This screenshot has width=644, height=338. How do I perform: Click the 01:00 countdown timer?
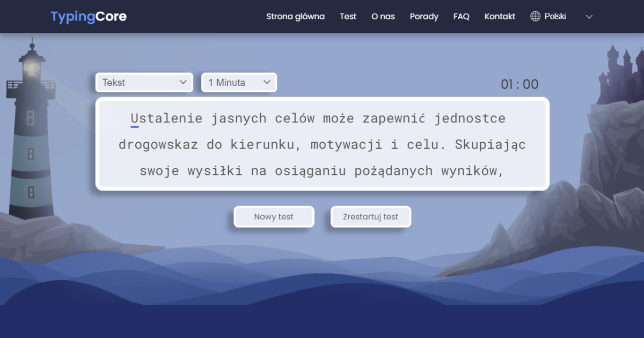519,84
